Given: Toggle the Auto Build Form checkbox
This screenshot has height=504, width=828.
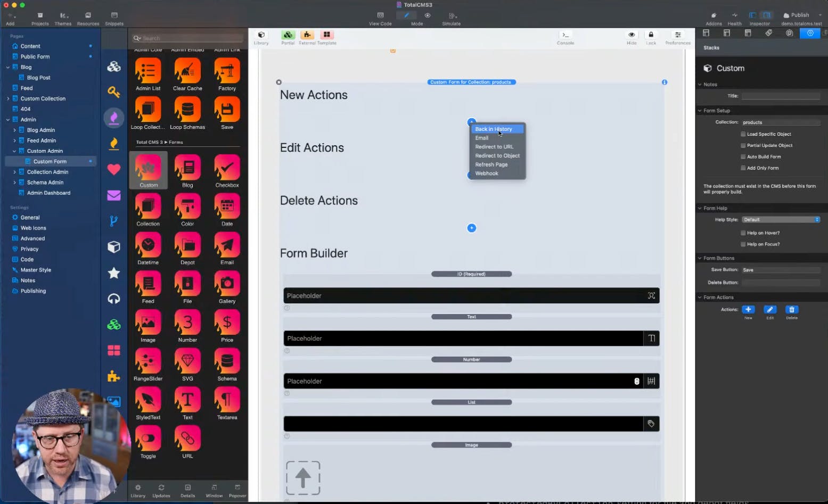Looking at the screenshot, I should pyautogui.click(x=743, y=156).
